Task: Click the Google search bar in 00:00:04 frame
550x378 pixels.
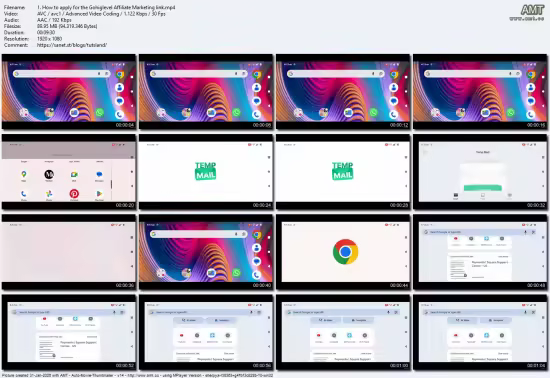Action: pyautogui.click(x=61, y=74)
